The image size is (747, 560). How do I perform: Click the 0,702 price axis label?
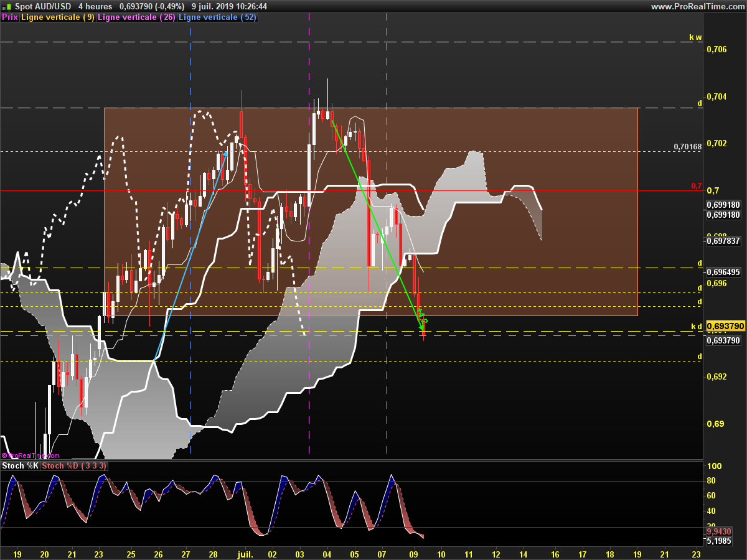[x=716, y=143]
